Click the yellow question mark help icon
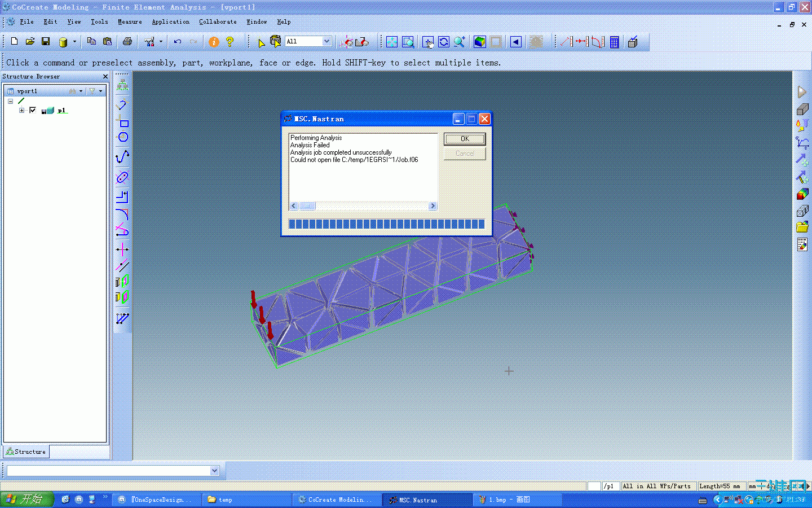Screen dimensions: 812x508 click(x=230, y=42)
